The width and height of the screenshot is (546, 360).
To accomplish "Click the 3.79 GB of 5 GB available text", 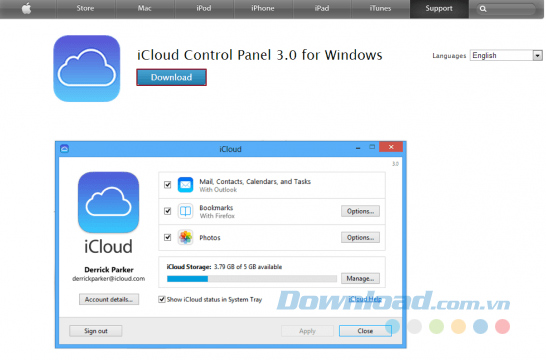I will click(248, 267).
